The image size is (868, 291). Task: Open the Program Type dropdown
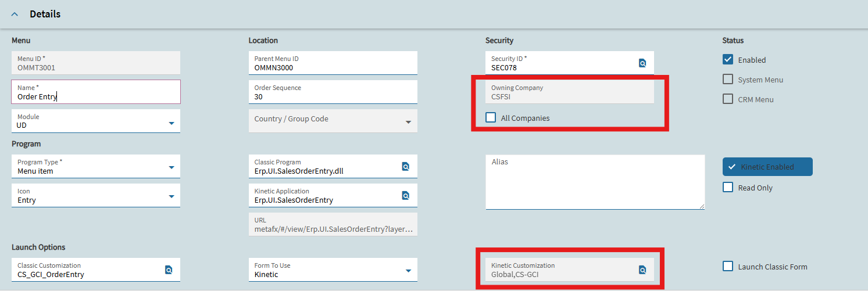tap(96, 166)
